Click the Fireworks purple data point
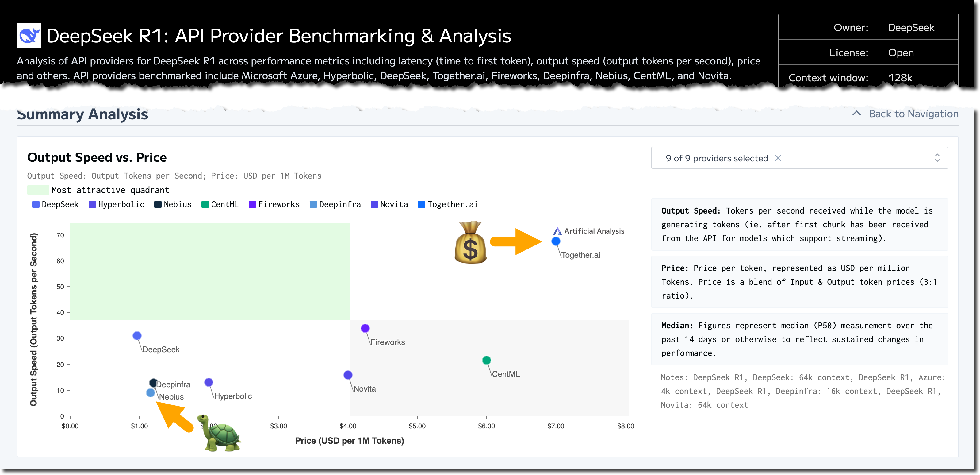 pyautogui.click(x=365, y=328)
